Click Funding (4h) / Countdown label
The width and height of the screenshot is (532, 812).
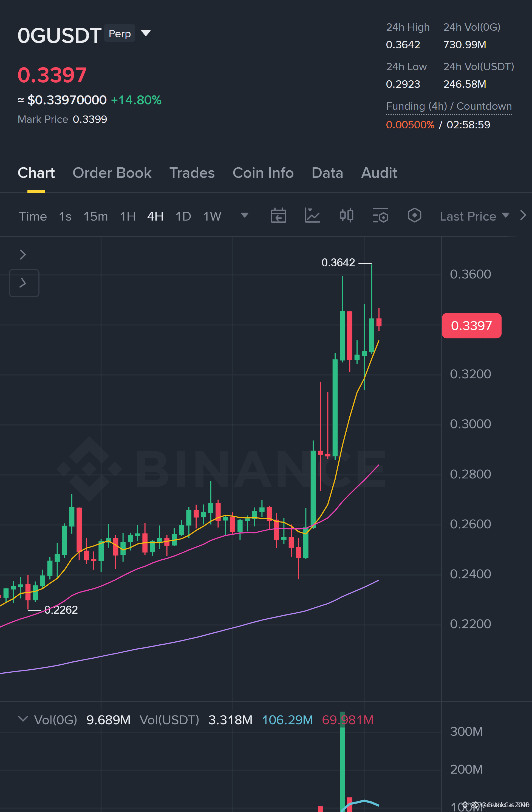click(x=449, y=106)
